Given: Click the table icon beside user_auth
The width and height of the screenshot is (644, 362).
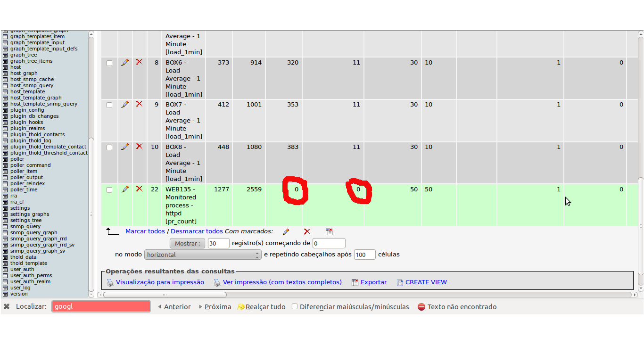Looking at the screenshot, I should tap(5, 269).
